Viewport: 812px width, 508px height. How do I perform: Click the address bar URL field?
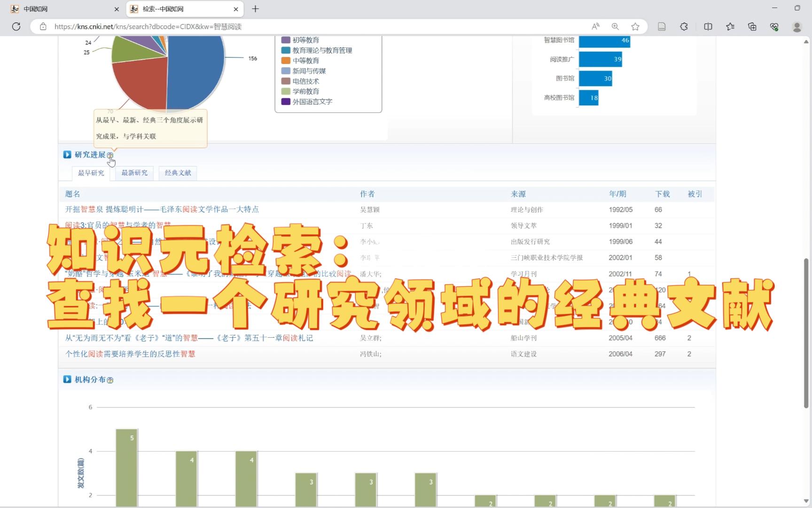point(310,27)
